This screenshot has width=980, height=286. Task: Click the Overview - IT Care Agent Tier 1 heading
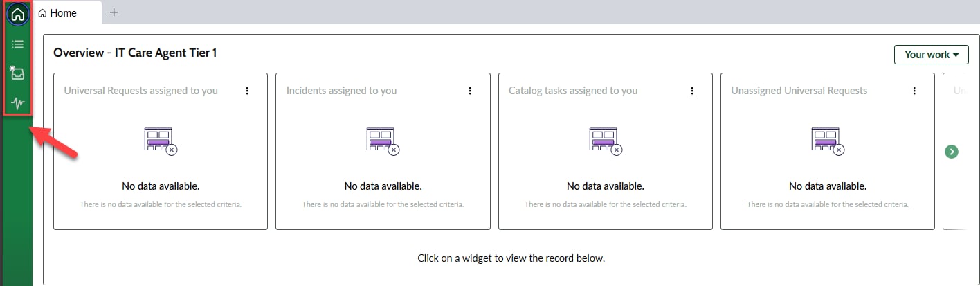[x=135, y=53]
